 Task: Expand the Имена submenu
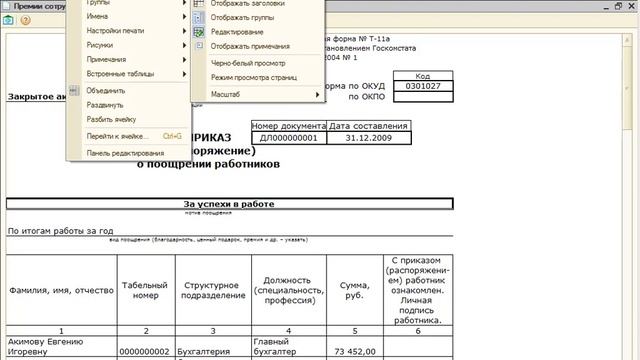pyautogui.click(x=129, y=16)
